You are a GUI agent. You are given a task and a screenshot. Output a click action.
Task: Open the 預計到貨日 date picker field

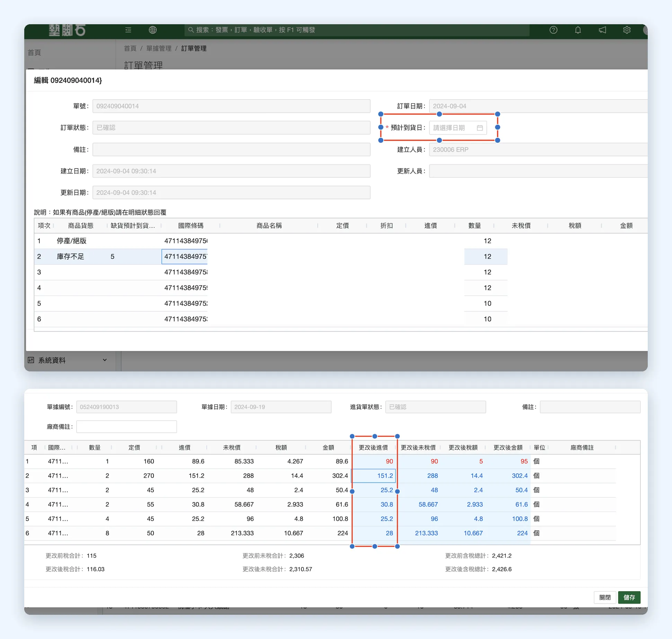(x=458, y=128)
